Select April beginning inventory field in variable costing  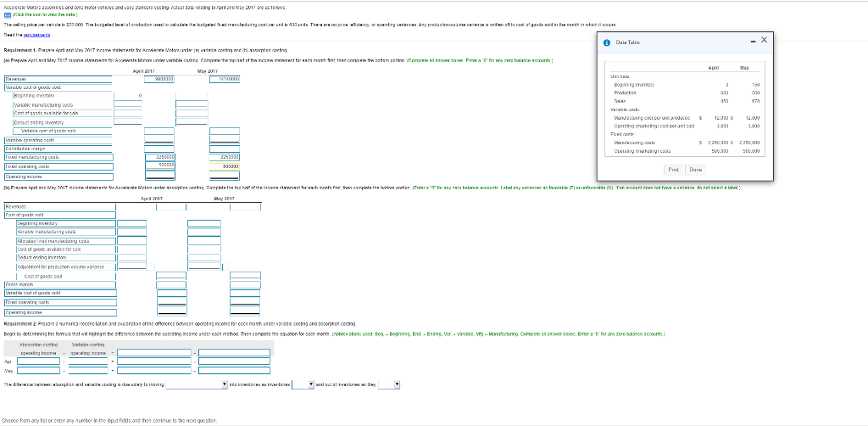tap(129, 96)
